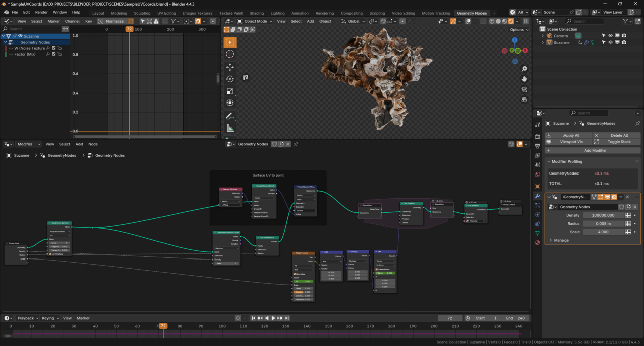Open the Tool settings tab in Properties editor
The width and height of the screenshot is (644, 346).
tap(538, 124)
